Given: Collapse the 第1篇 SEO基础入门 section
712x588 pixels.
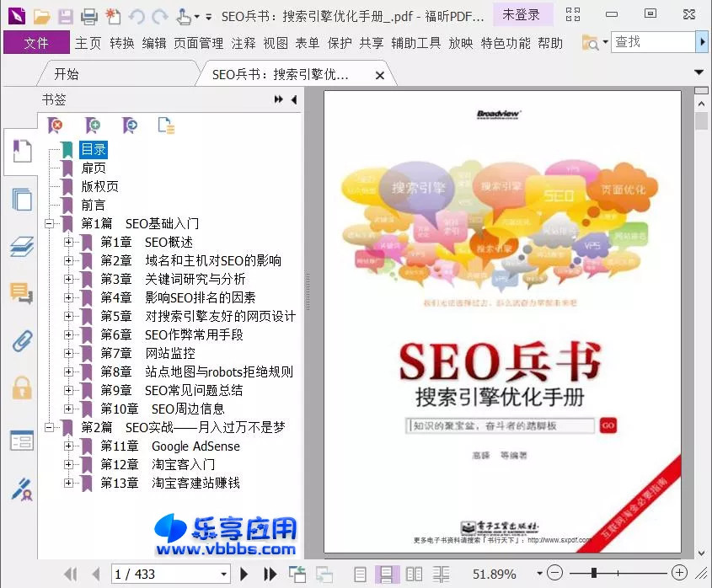Looking at the screenshot, I should click(49, 223).
